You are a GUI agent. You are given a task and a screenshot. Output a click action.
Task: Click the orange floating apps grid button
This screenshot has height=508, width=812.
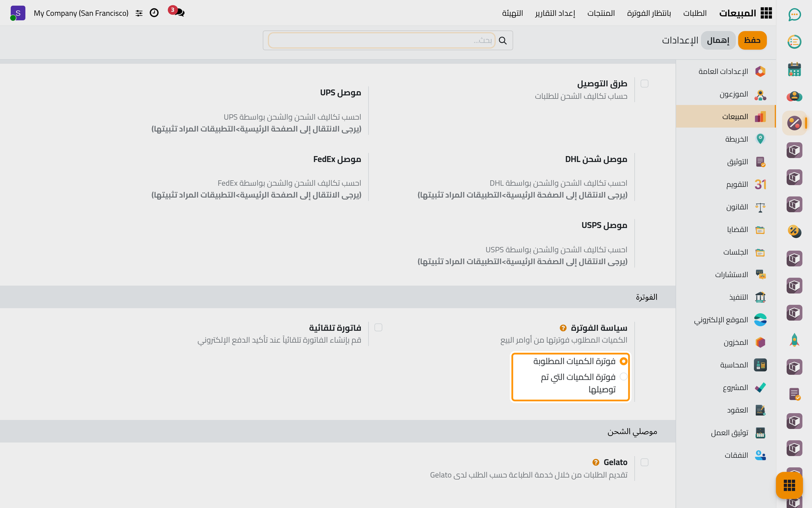pos(789,485)
